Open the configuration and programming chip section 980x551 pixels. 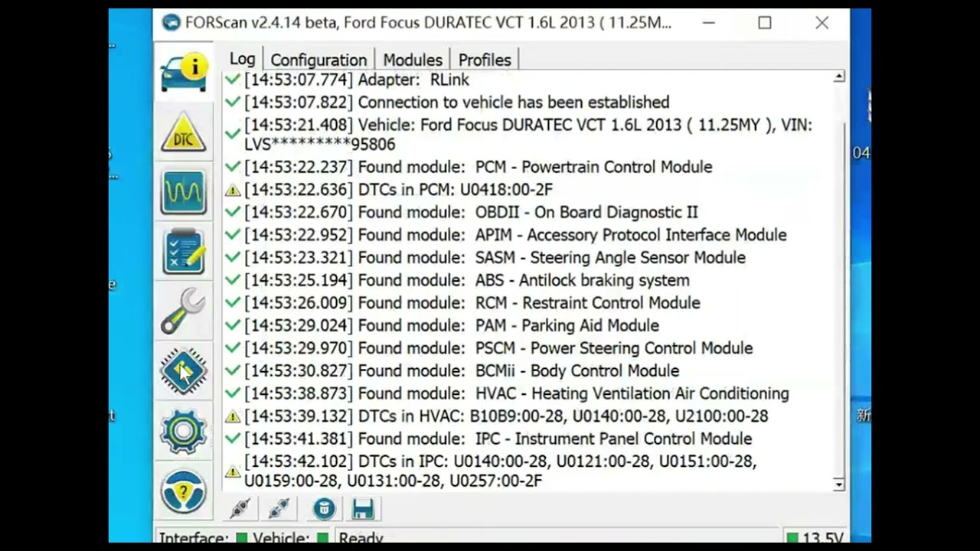184,371
